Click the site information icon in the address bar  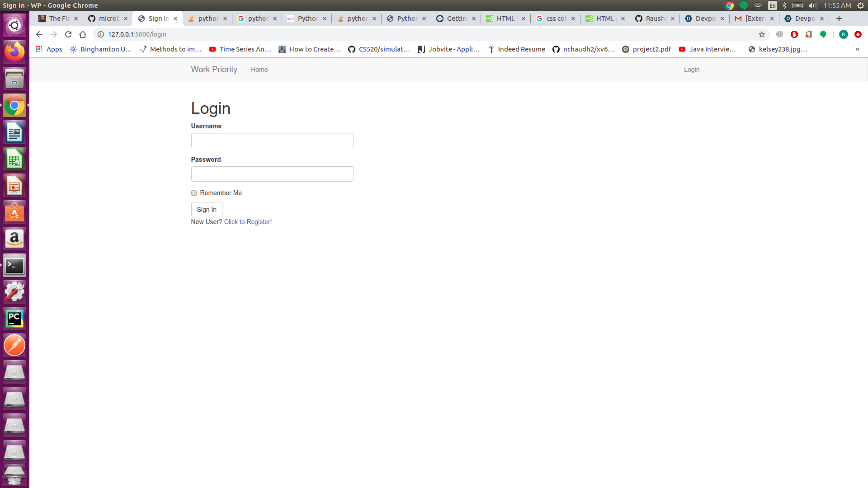tap(101, 34)
